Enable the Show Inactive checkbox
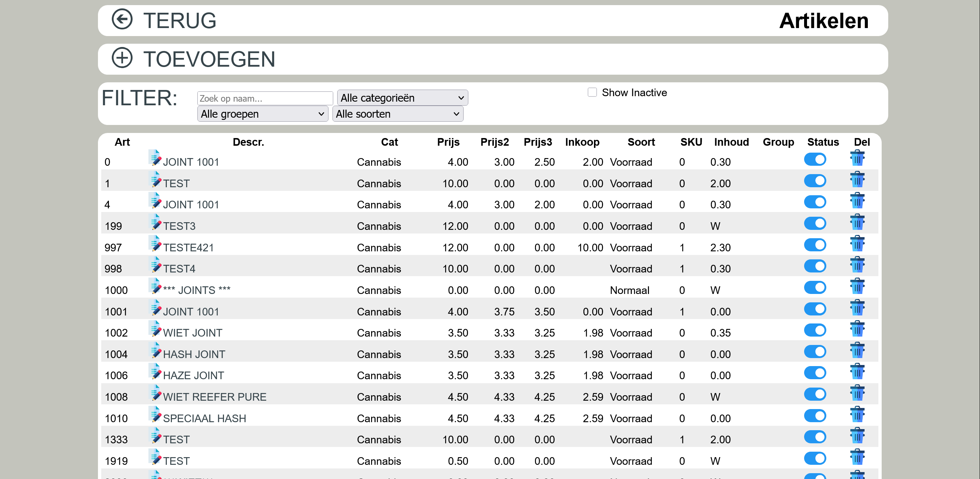980x479 pixels. pos(592,92)
